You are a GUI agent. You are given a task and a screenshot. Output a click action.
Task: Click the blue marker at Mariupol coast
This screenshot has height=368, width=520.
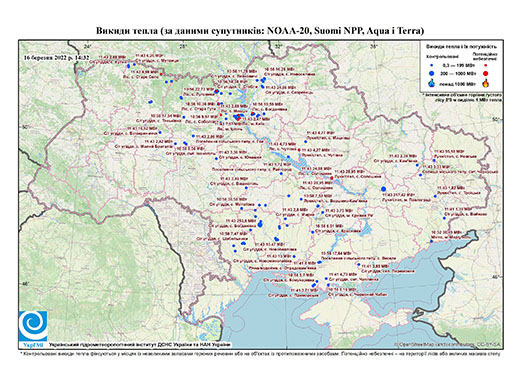pyautogui.click(x=431, y=241)
